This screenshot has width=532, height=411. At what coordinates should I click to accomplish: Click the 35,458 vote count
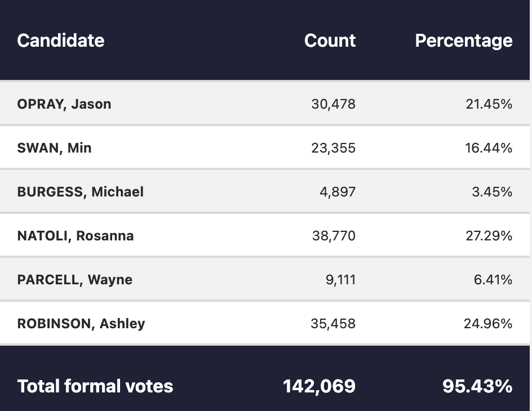pyautogui.click(x=333, y=324)
